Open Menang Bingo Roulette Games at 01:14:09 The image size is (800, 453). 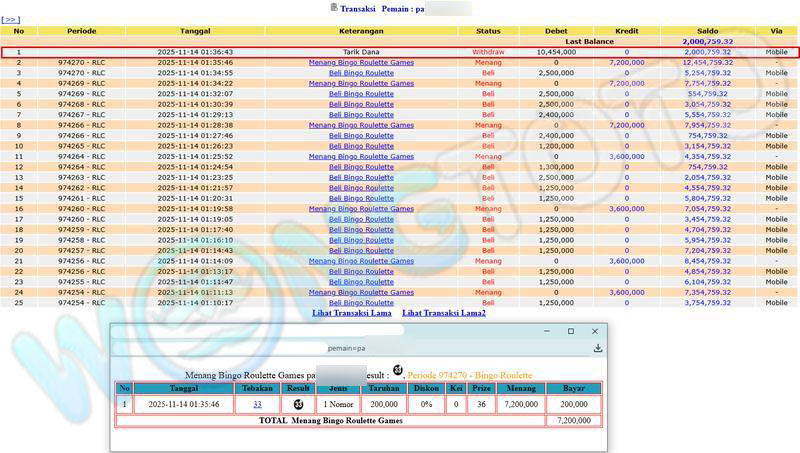tap(361, 260)
